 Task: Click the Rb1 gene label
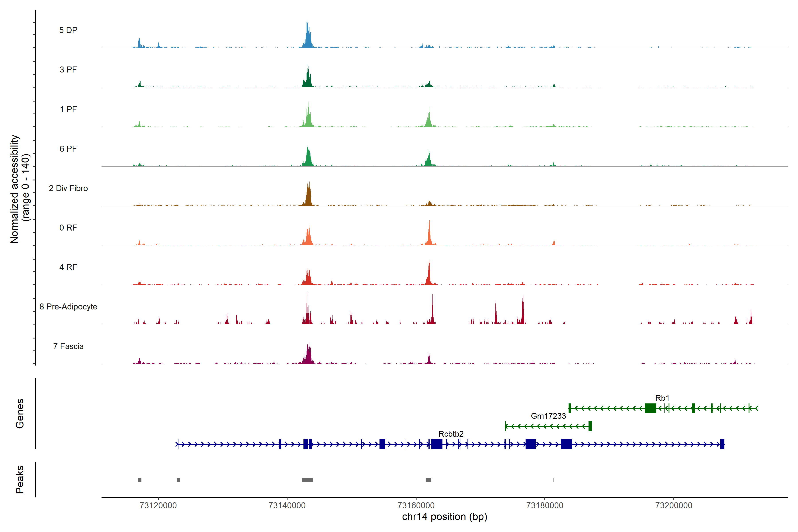[662, 398]
